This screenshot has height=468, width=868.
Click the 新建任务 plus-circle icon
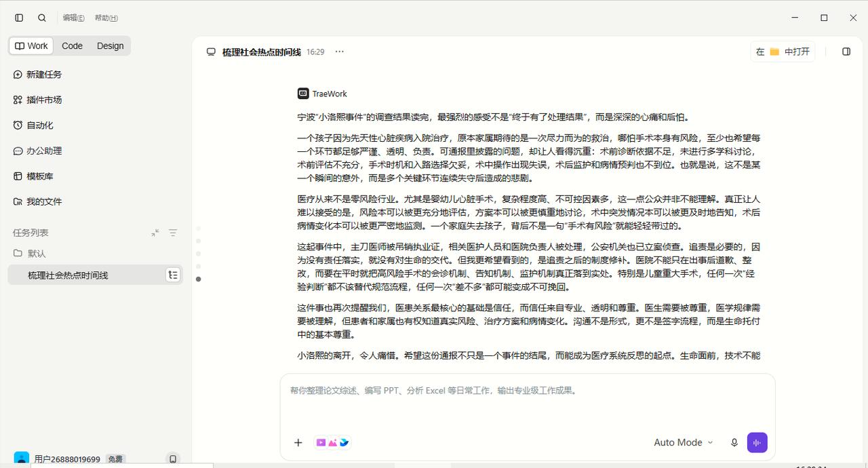click(18, 75)
